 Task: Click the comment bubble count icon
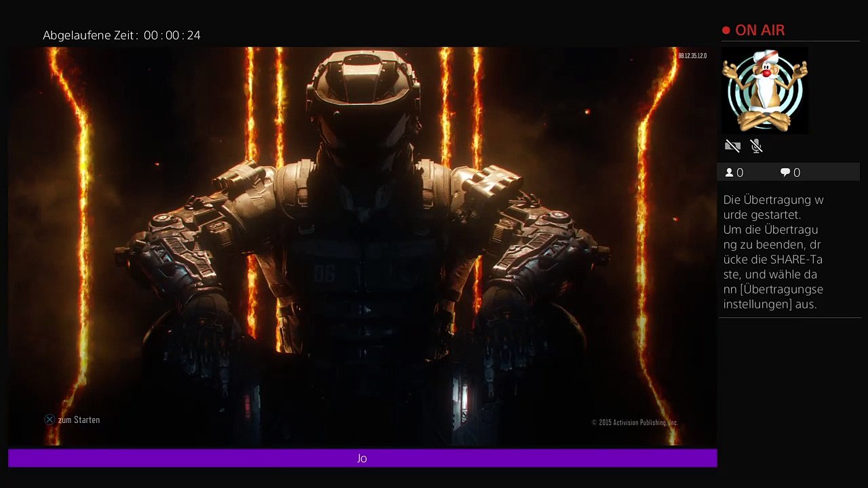[x=785, y=173]
